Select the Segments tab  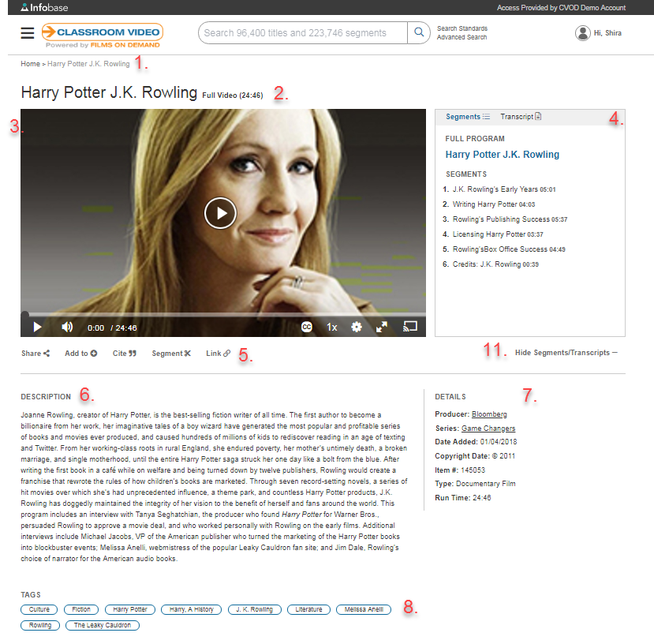pyautogui.click(x=467, y=117)
